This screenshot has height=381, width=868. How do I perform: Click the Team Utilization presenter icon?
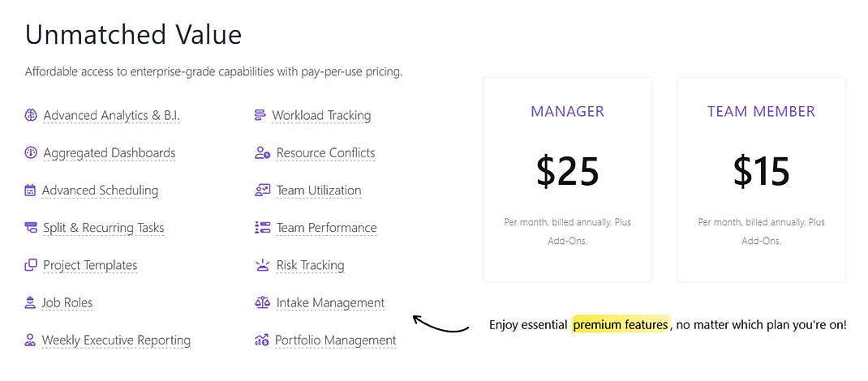[262, 190]
